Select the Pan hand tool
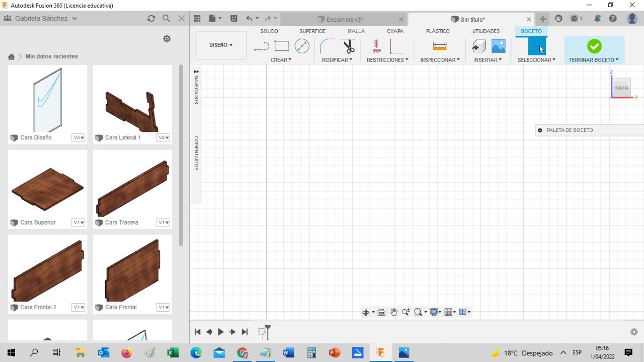644x362 pixels. (393, 312)
